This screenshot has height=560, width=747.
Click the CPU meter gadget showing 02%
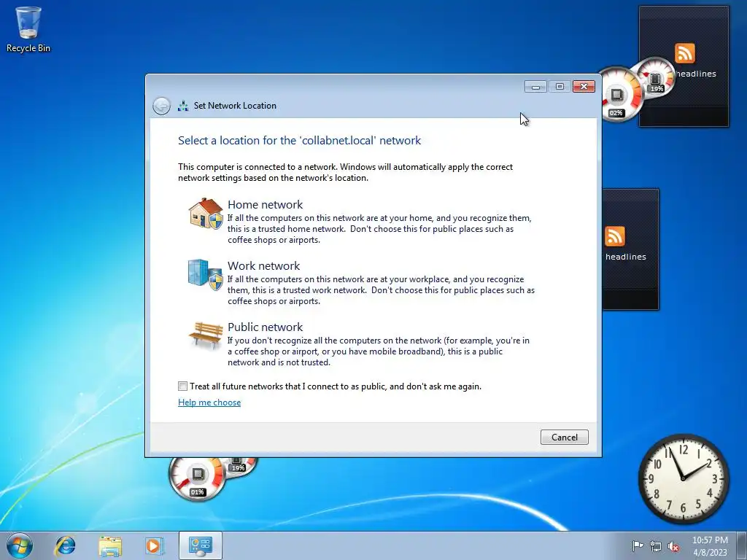pos(617,96)
